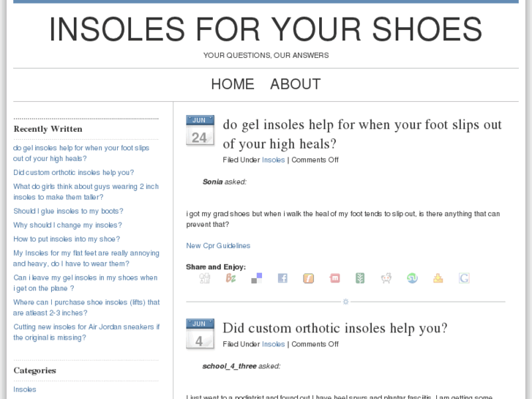Click Insoles link under first post's Filed Under
Image resolution: width=532 pixels, height=399 pixels.
[274, 160]
